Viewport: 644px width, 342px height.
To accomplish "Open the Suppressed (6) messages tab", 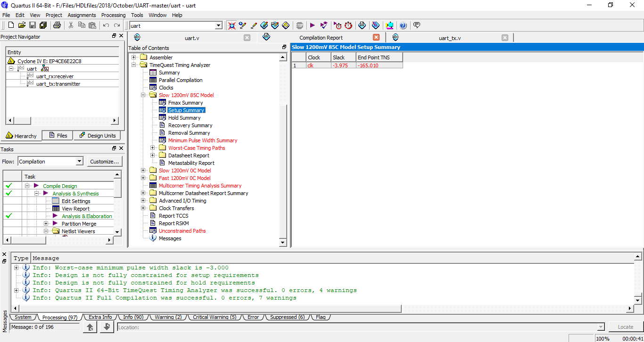I will pyautogui.click(x=287, y=317).
